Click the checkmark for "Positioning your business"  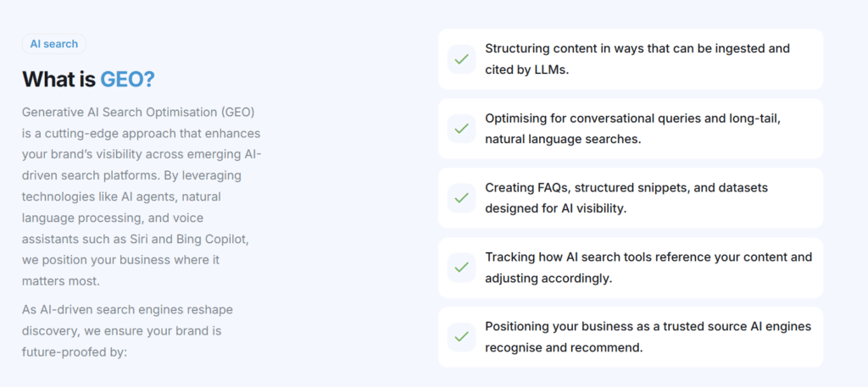click(461, 337)
